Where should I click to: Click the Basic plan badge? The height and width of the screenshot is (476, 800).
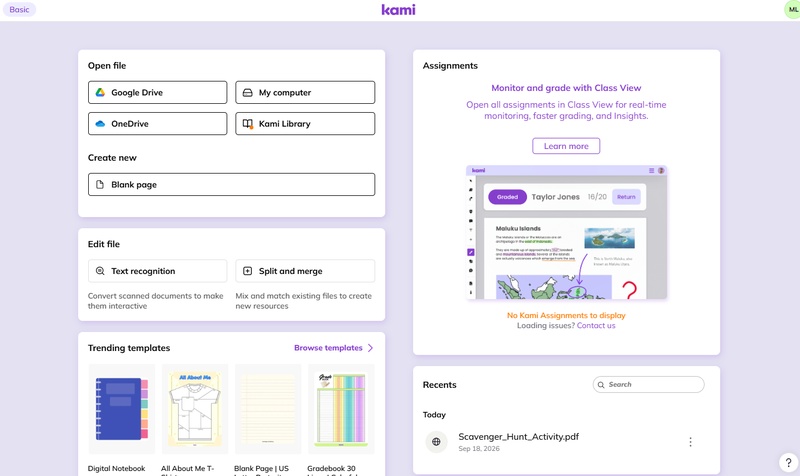[19, 9]
